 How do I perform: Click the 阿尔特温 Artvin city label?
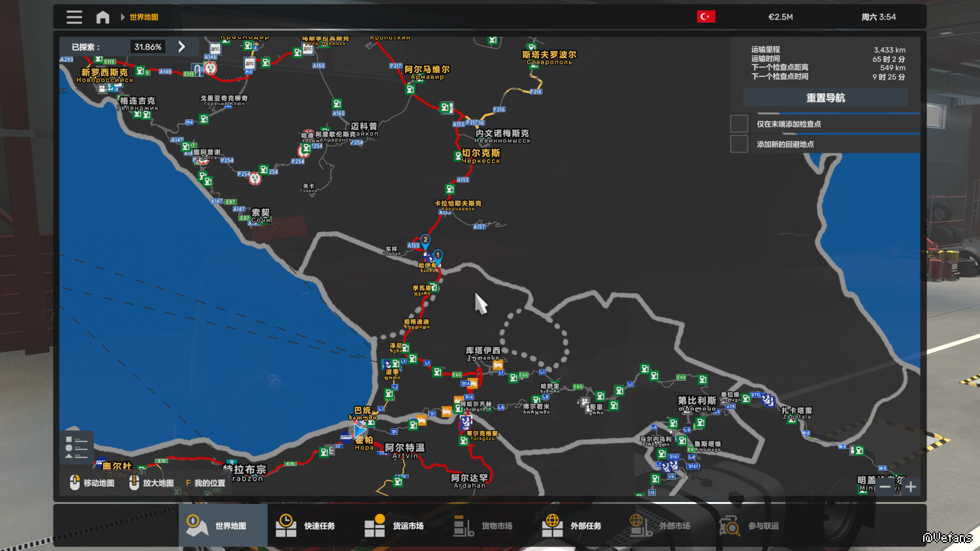(405, 450)
